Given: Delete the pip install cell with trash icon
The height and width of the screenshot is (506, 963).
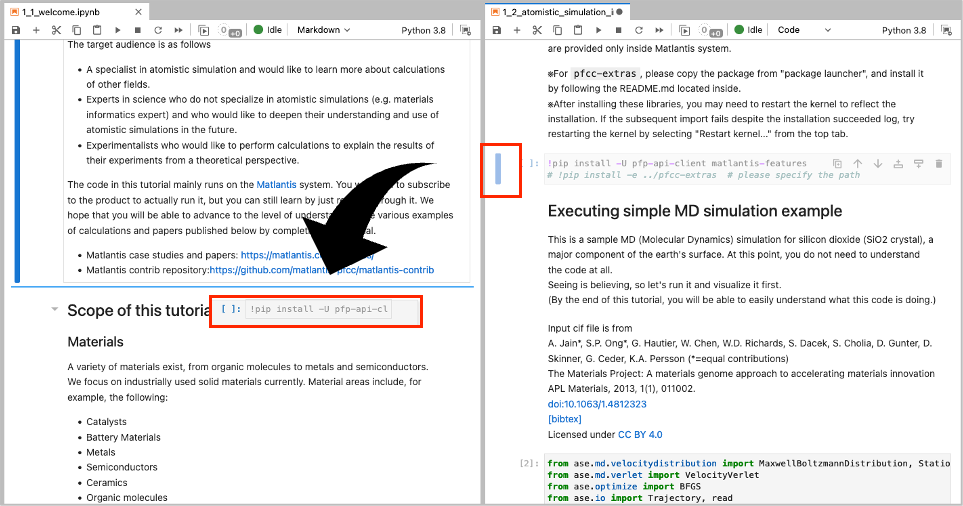Looking at the screenshot, I should 938,163.
